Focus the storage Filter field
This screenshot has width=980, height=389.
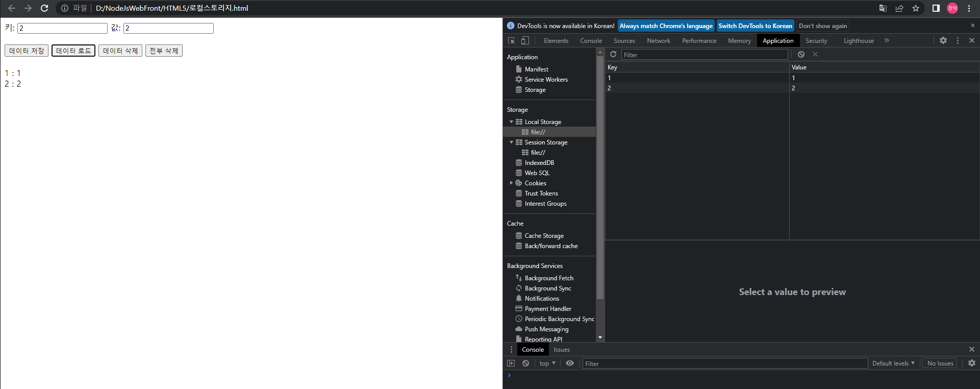pos(705,55)
